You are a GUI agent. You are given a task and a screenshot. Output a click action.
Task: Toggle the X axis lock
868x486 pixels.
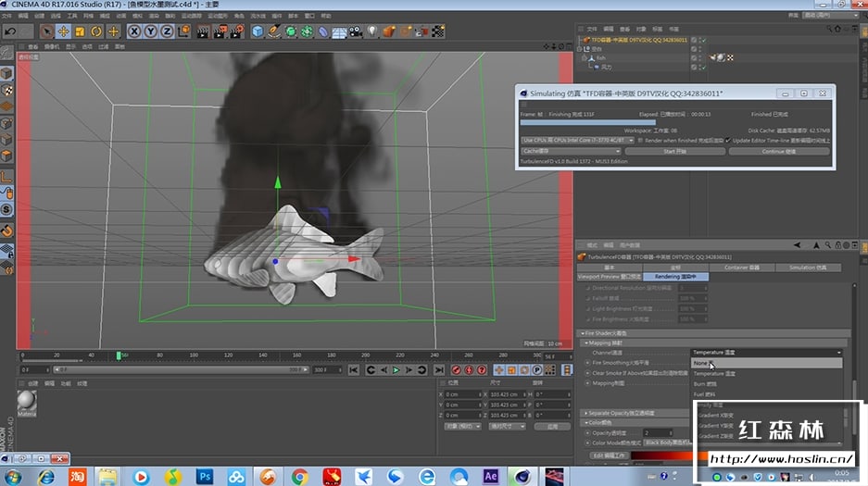coord(134,31)
